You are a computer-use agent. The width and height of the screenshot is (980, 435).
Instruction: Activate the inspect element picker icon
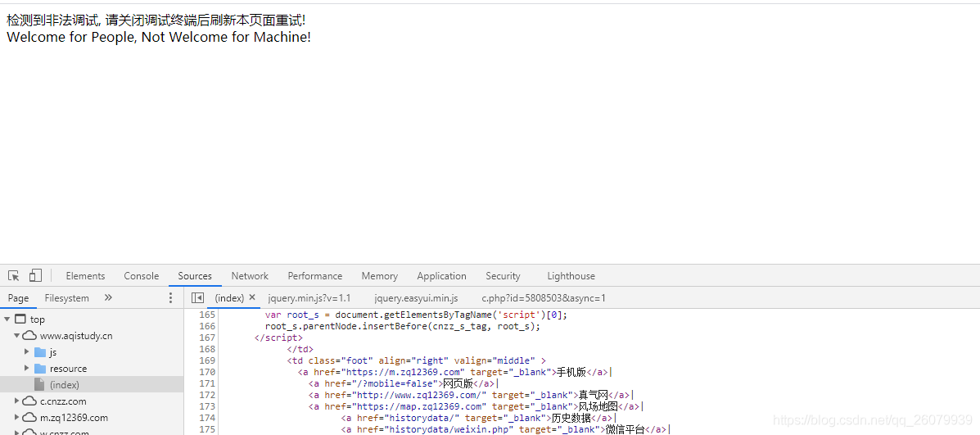(x=14, y=275)
